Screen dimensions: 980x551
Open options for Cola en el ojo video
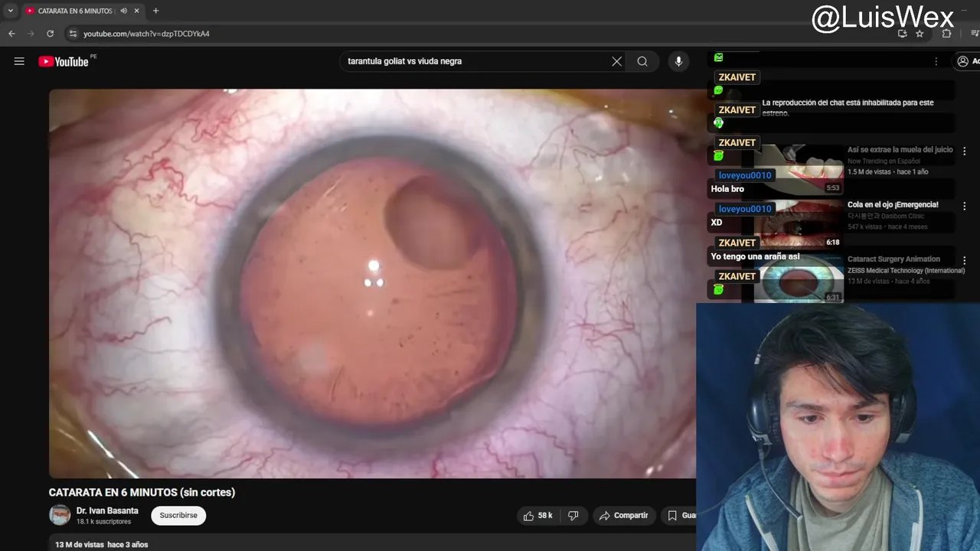964,206
